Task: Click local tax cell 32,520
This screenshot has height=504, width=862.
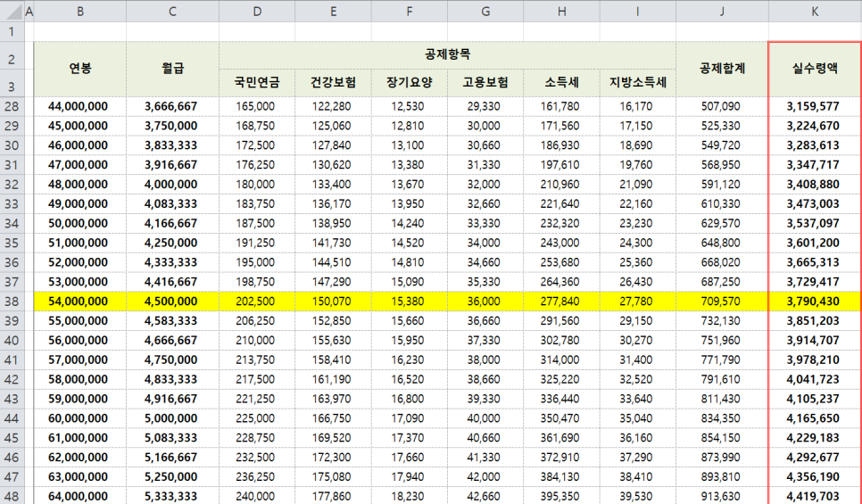Action: (x=638, y=379)
